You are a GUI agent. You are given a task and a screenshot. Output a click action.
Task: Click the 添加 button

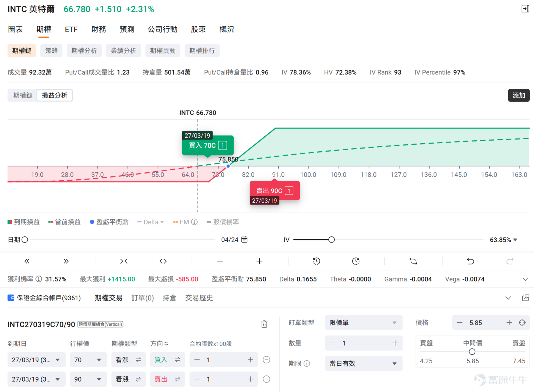(x=519, y=95)
